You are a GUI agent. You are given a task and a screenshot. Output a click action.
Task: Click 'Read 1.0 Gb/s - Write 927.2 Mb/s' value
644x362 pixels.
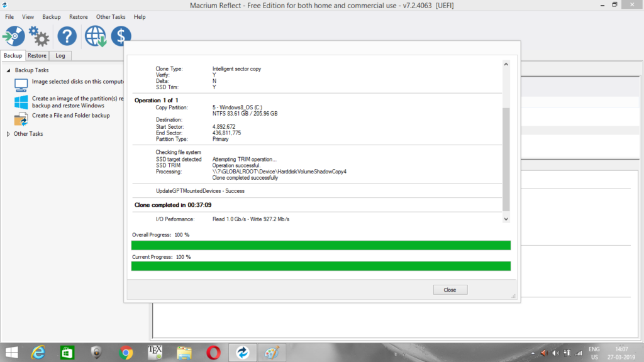coord(251,219)
